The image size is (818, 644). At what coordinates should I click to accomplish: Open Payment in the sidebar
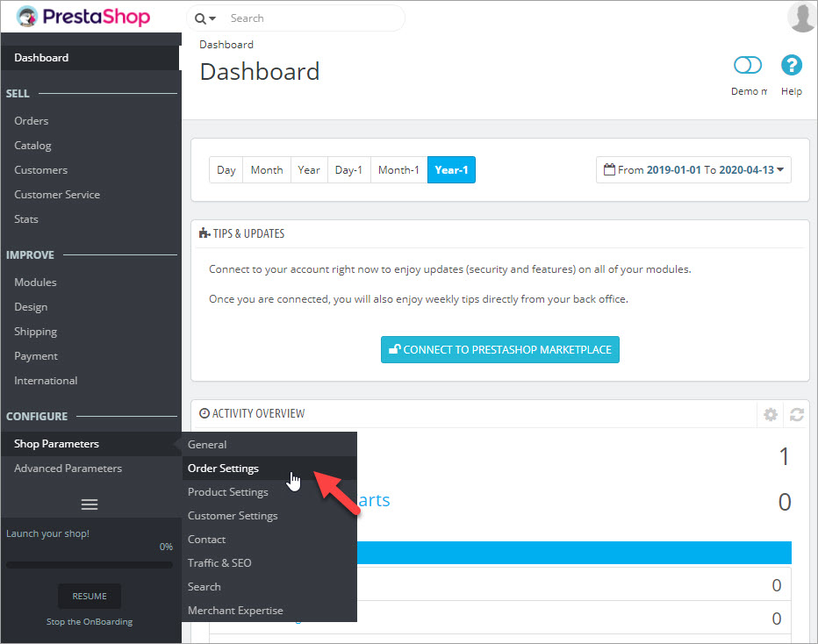point(36,356)
